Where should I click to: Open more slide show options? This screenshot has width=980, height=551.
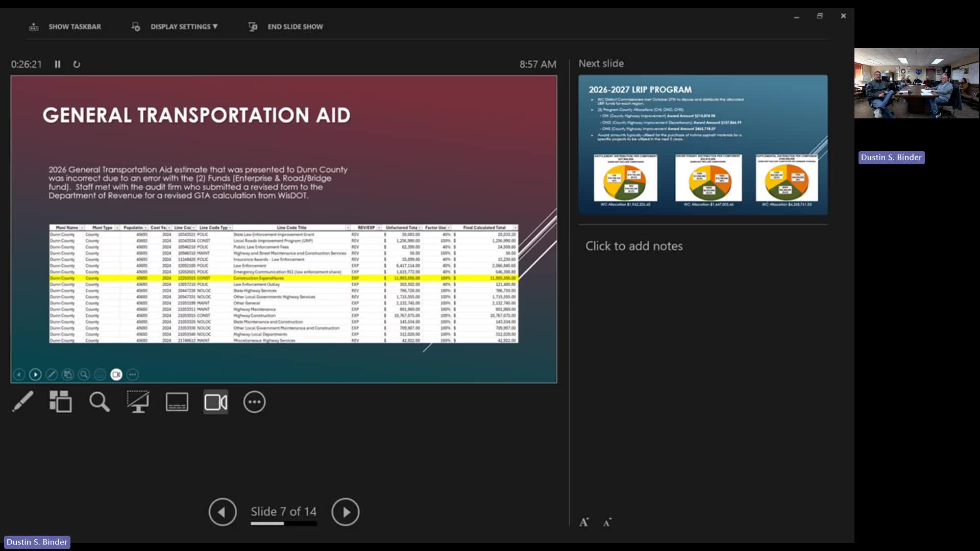pyautogui.click(x=254, y=402)
